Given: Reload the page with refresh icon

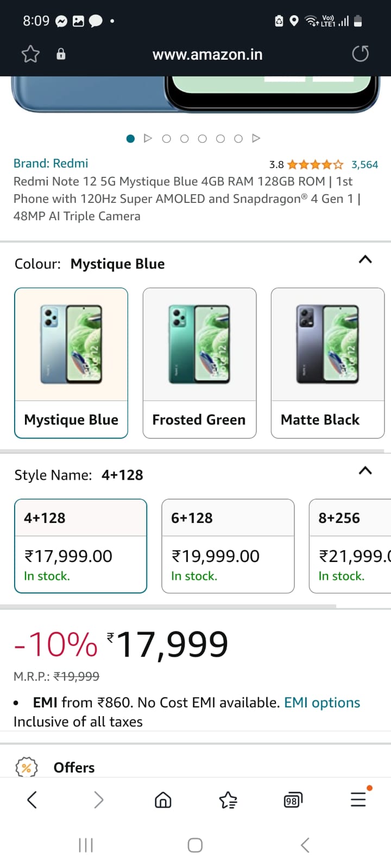Looking at the screenshot, I should pos(360,54).
